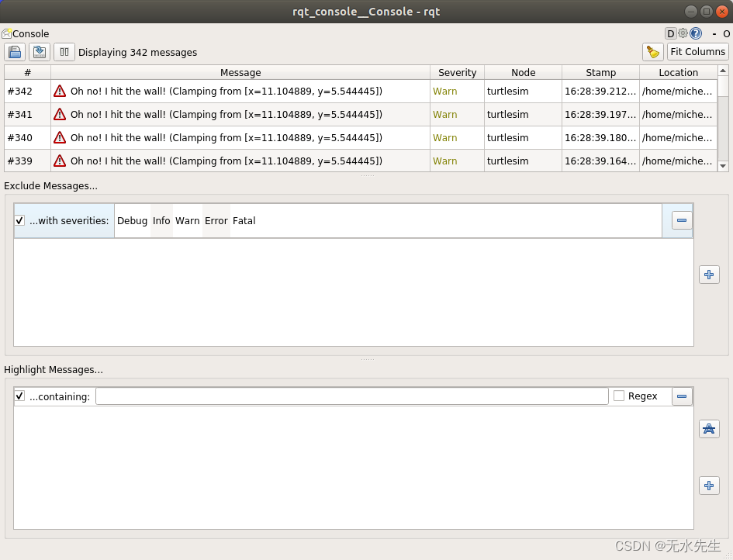Open the D docking indicator button
Image resolution: width=733 pixels, height=560 pixels.
670,33
